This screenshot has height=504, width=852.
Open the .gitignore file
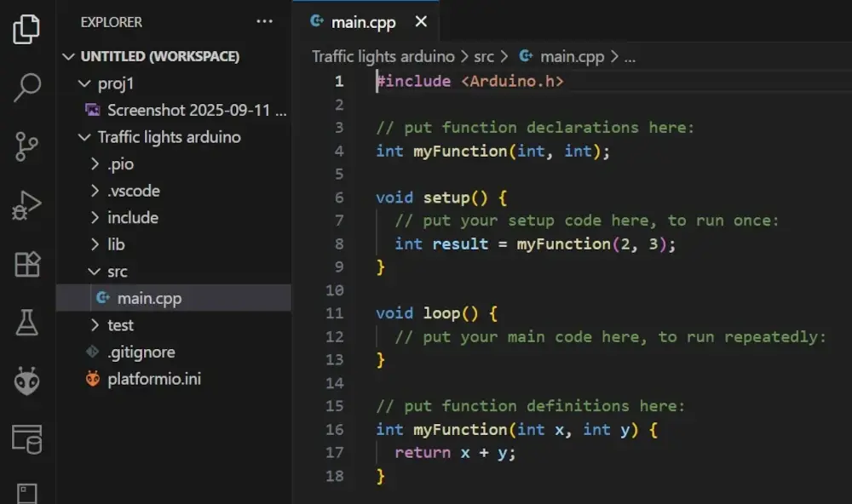[141, 352]
